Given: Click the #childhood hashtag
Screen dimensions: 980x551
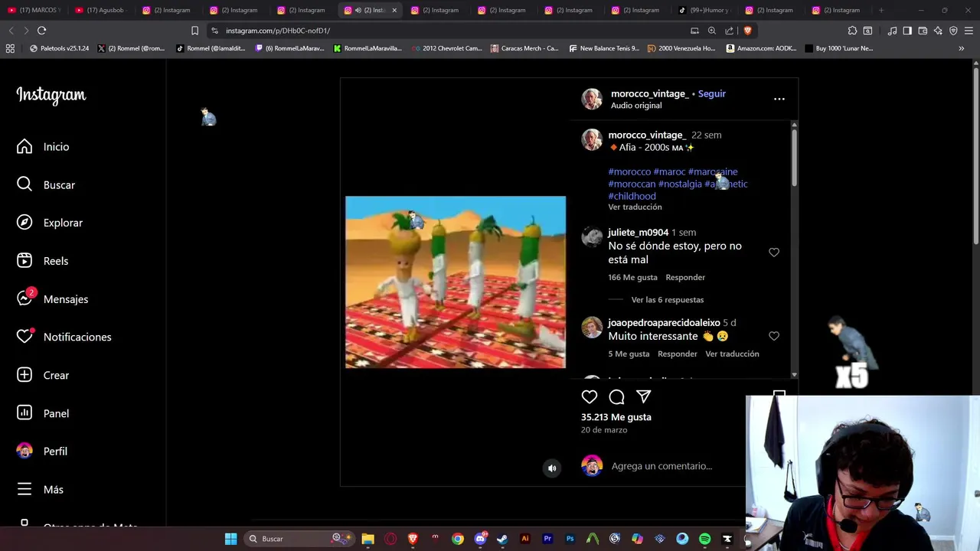Looking at the screenshot, I should click(632, 196).
